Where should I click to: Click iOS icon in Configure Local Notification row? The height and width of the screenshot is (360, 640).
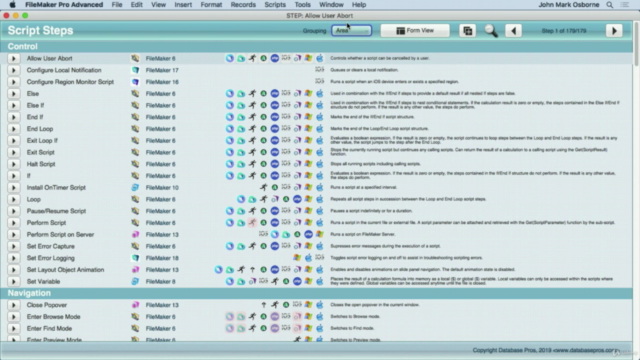pyautogui.click(x=320, y=70)
